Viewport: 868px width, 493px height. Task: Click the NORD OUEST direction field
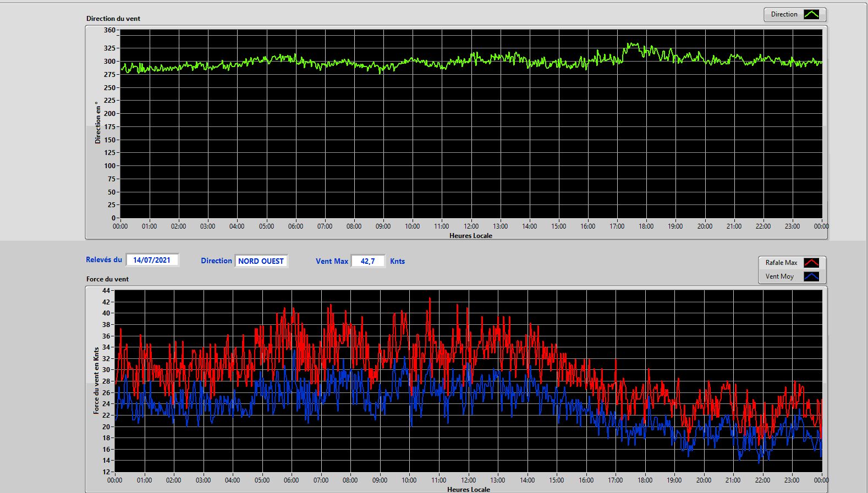pos(261,261)
